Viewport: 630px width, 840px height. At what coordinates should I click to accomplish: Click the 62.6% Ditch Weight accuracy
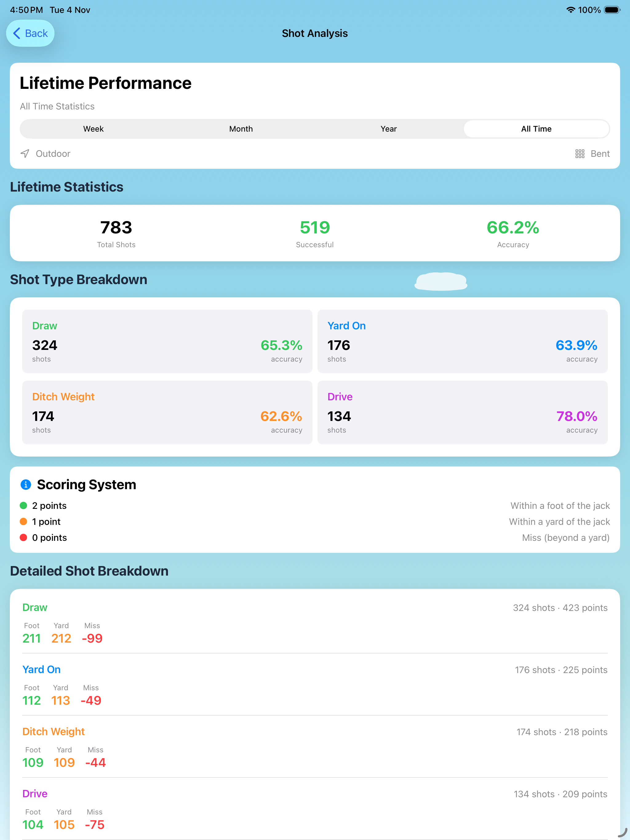pyautogui.click(x=281, y=416)
